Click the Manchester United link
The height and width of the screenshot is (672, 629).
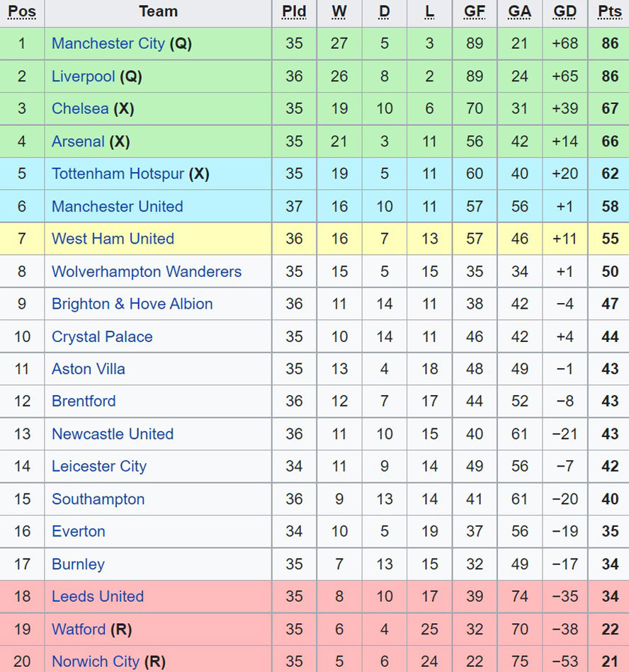tap(117, 207)
